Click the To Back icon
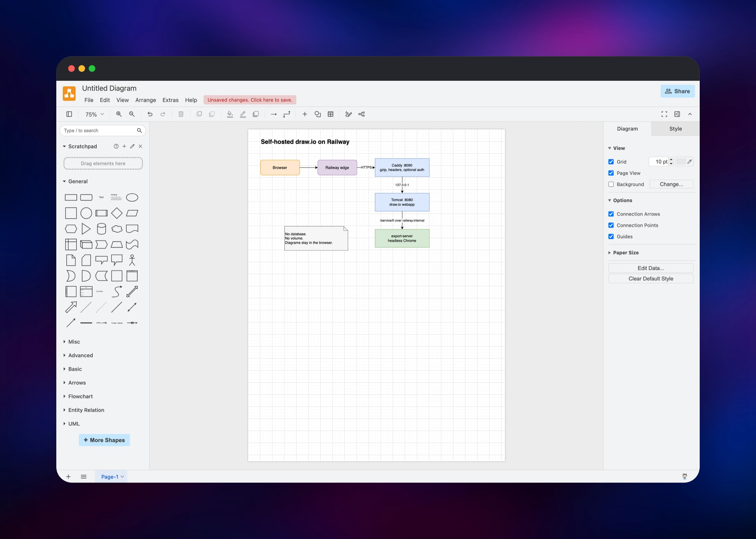This screenshot has height=539, width=756. [212, 114]
